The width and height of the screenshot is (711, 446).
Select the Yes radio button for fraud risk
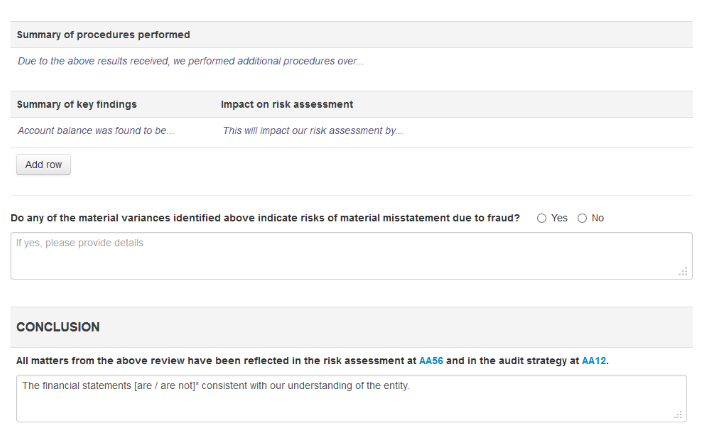[542, 218]
